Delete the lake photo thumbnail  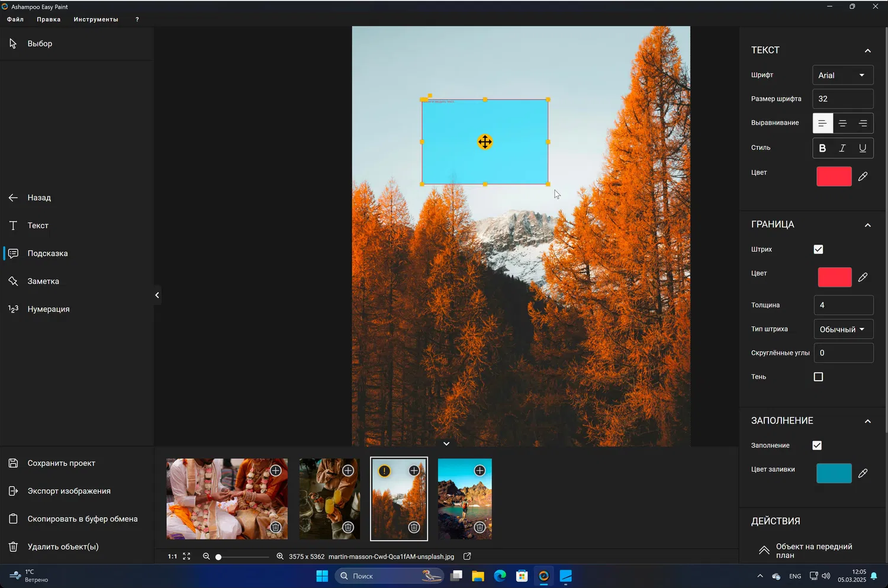tap(480, 527)
